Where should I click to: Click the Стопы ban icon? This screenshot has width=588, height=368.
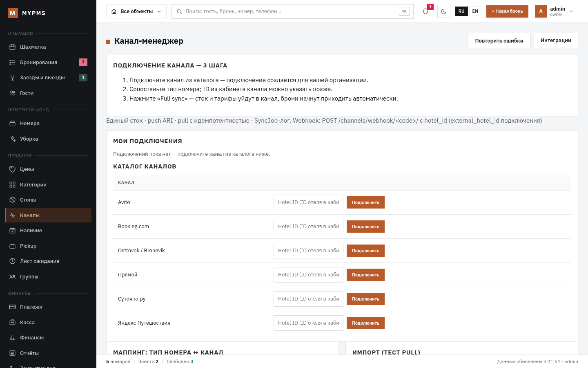[13, 200]
